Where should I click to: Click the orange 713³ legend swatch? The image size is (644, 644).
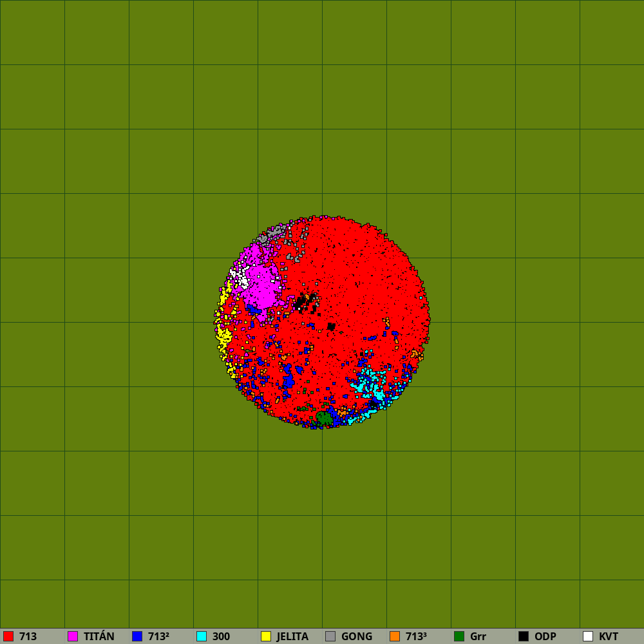[x=395, y=636]
